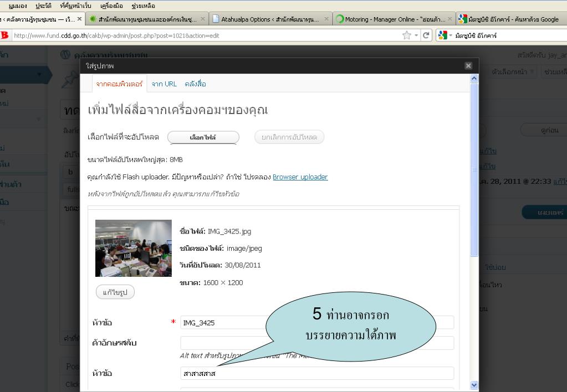Click the dialog vertical scrollbar thumb
Viewport: 567px width, 392px height.
point(474,170)
